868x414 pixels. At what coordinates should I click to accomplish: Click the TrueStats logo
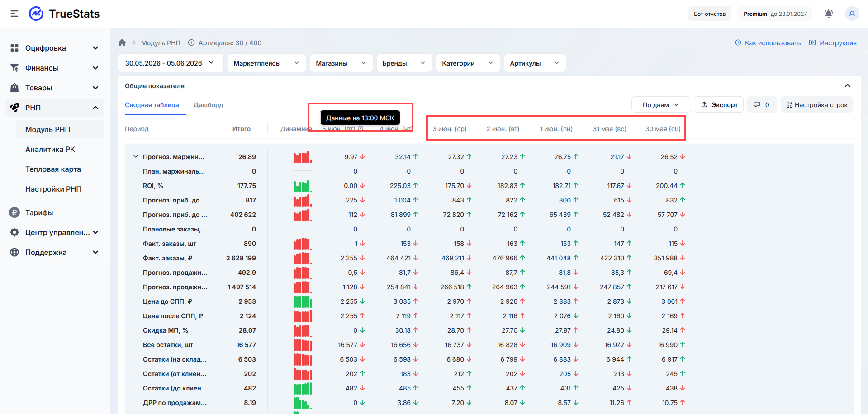pos(64,14)
